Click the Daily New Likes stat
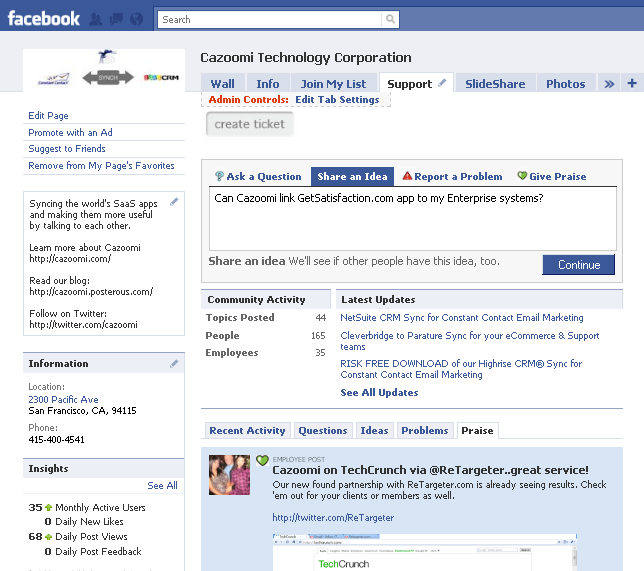 click(84, 522)
